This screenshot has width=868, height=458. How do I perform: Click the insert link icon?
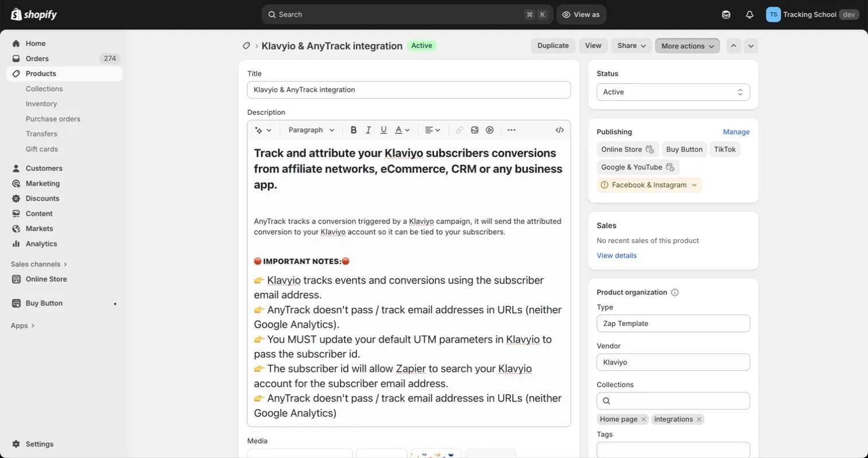point(459,130)
